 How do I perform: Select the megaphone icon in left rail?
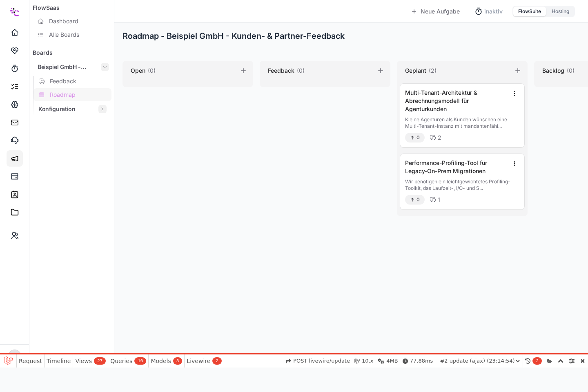15,158
